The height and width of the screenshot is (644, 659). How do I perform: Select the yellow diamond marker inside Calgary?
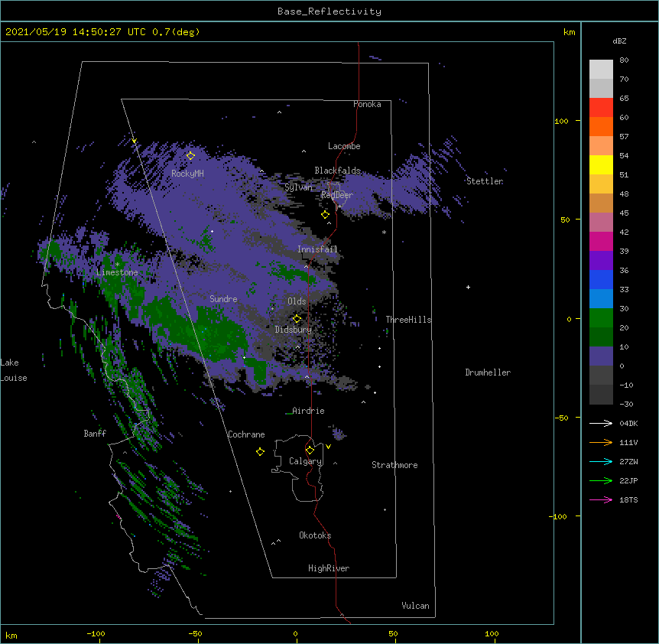(x=310, y=450)
